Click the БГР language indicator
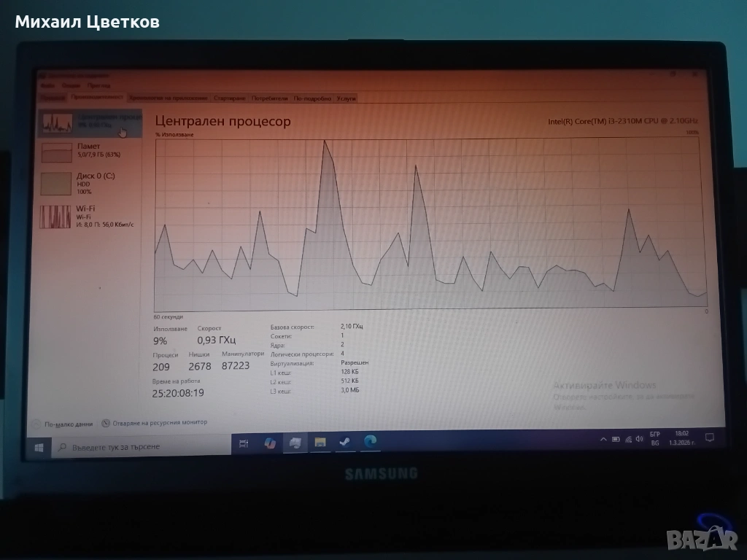This screenshot has width=747, height=560. [x=654, y=435]
